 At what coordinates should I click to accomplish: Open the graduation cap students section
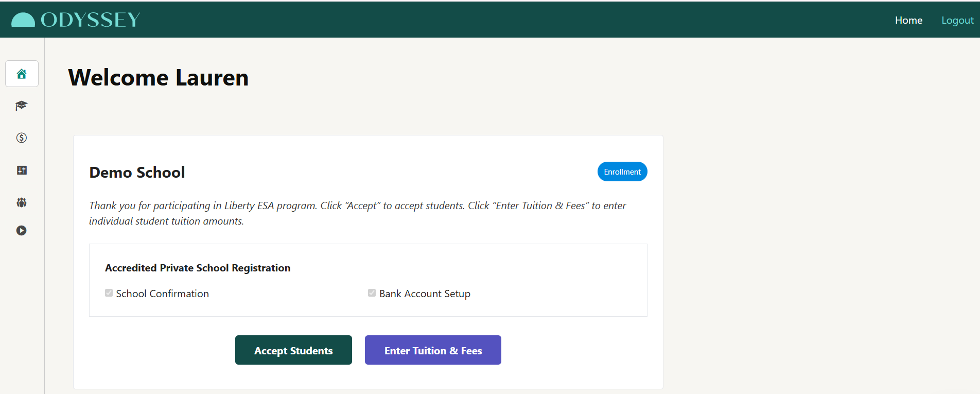pos(21,106)
